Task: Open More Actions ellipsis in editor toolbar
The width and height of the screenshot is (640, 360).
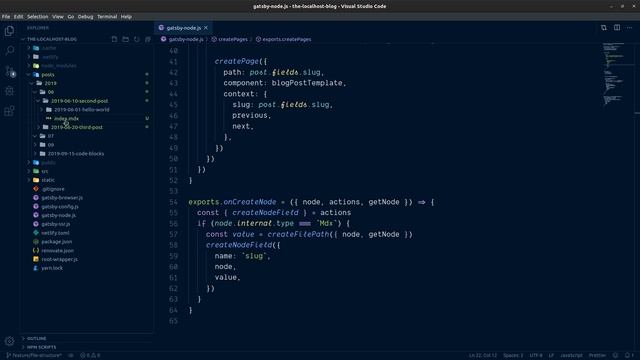Action: 630,28
